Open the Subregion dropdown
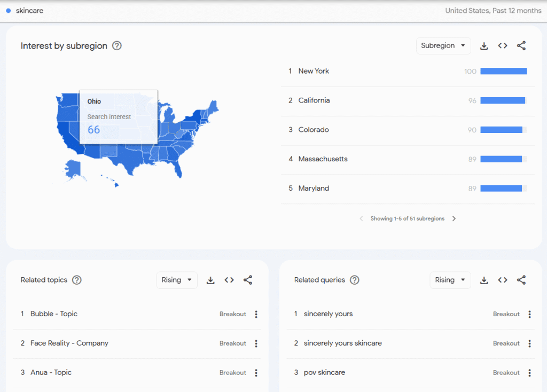The image size is (547, 392). 443,46
